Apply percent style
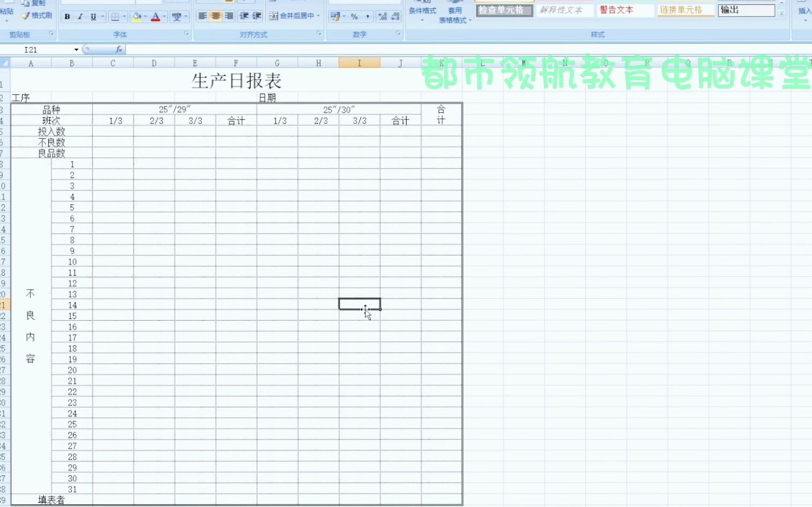 coord(354,17)
